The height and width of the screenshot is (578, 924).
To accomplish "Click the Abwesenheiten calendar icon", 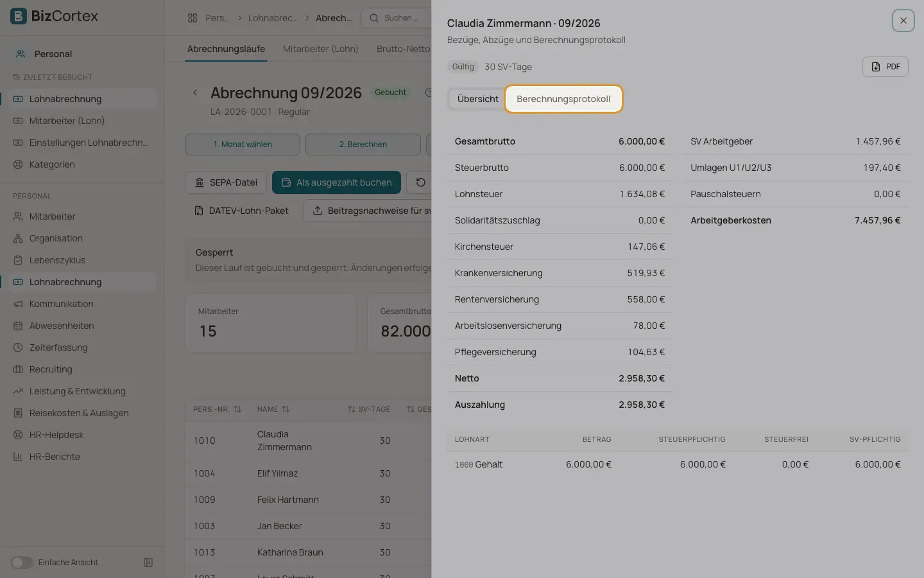I will click(x=18, y=326).
